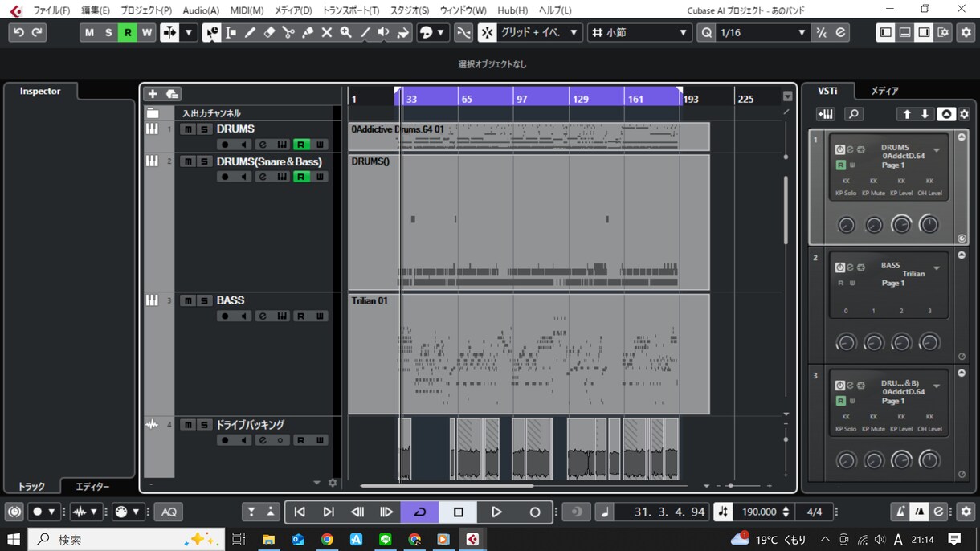Open File Explorer from the taskbar

click(x=269, y=539)
